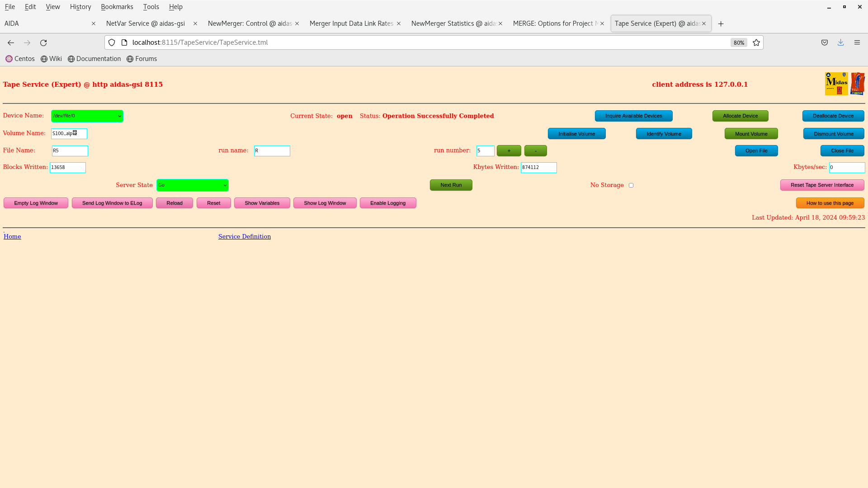The height and width of the screenshot is (488, 868).
Task: Open a new browser tab with the plus icon
Action: point(721,23)
